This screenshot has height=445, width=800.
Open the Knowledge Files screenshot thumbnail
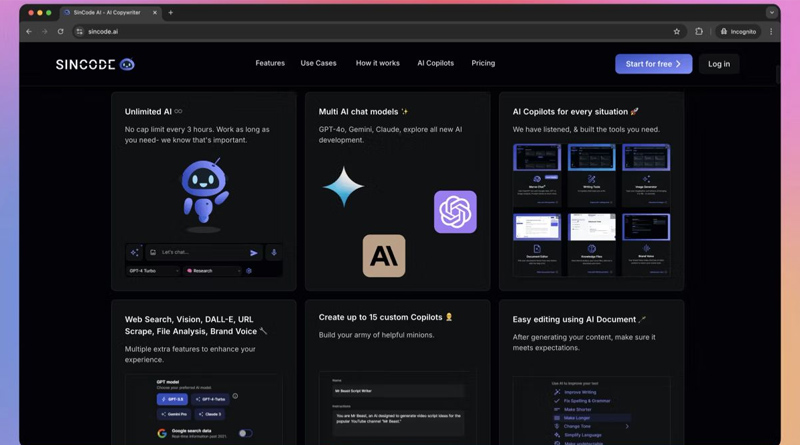(x=591, y=227)
